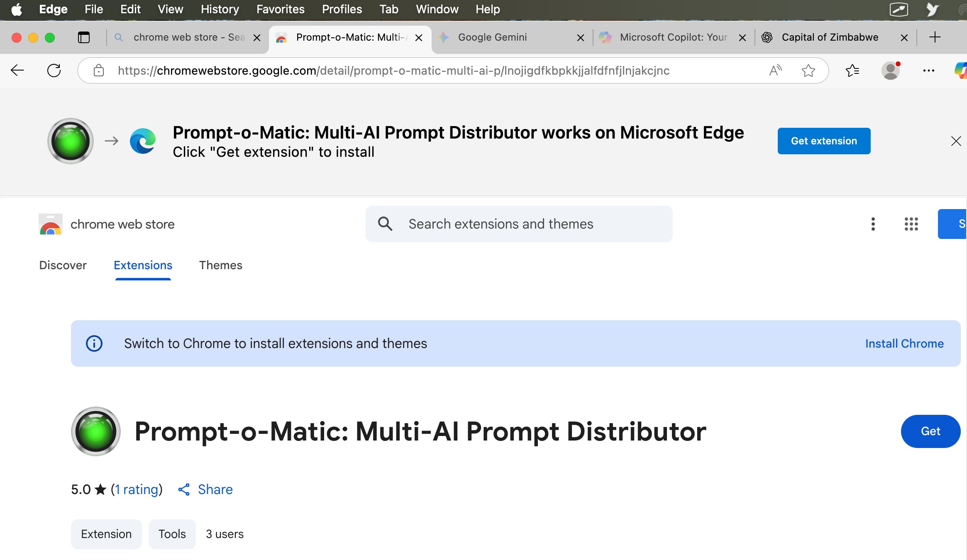This screenshot has width=967, height=560.
Task: Add this page to favorites star
Action: point(808,71)
